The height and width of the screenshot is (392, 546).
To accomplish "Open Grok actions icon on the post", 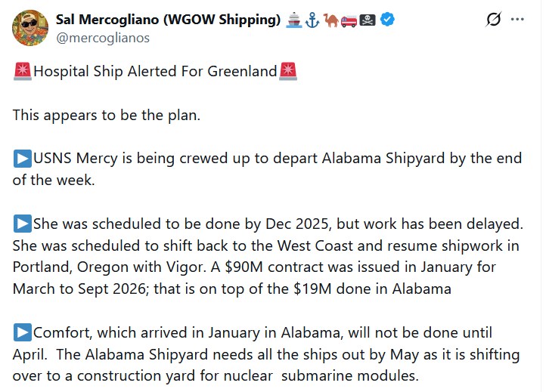I will [492, 20].
